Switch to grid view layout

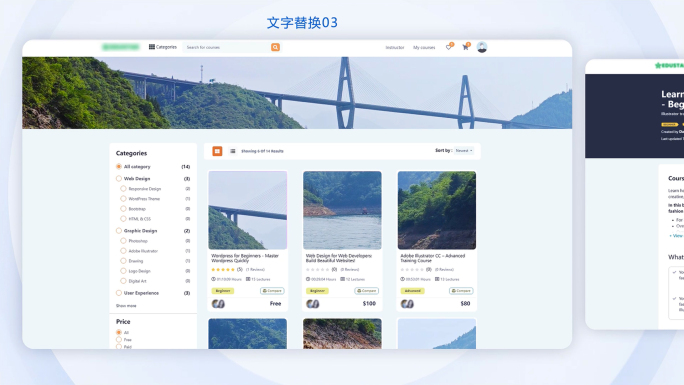coord(217,151)
